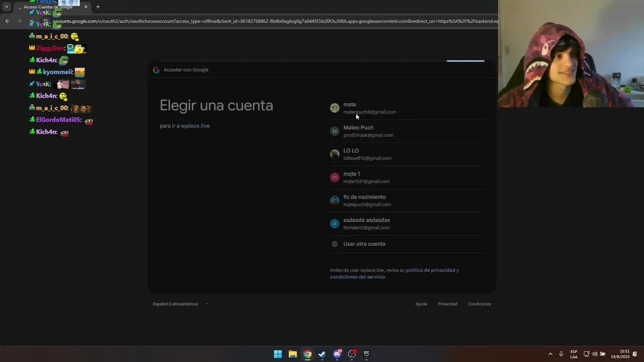Click Usar otra cuenta
The height and width of the screenshot is (362, 644).
pos(407,244)
